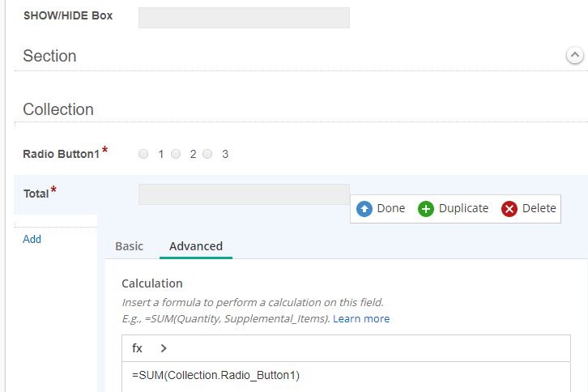Screen dimensions: 588x392
Task: Select the Collection heading
Action: [58, 109]
